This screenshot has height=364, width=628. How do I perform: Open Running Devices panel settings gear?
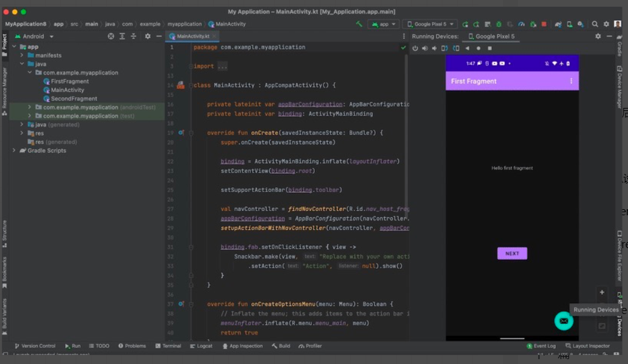598,37
